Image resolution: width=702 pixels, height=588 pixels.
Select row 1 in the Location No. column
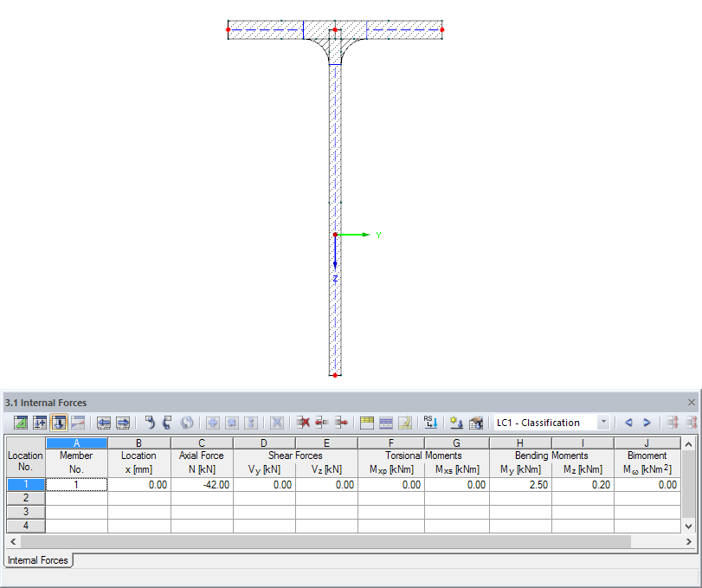[x=24, y=484]
